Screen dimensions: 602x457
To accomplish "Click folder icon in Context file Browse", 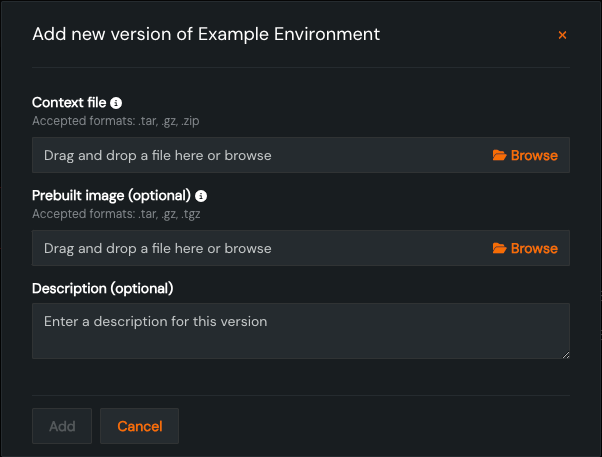I will click(499, 156).
